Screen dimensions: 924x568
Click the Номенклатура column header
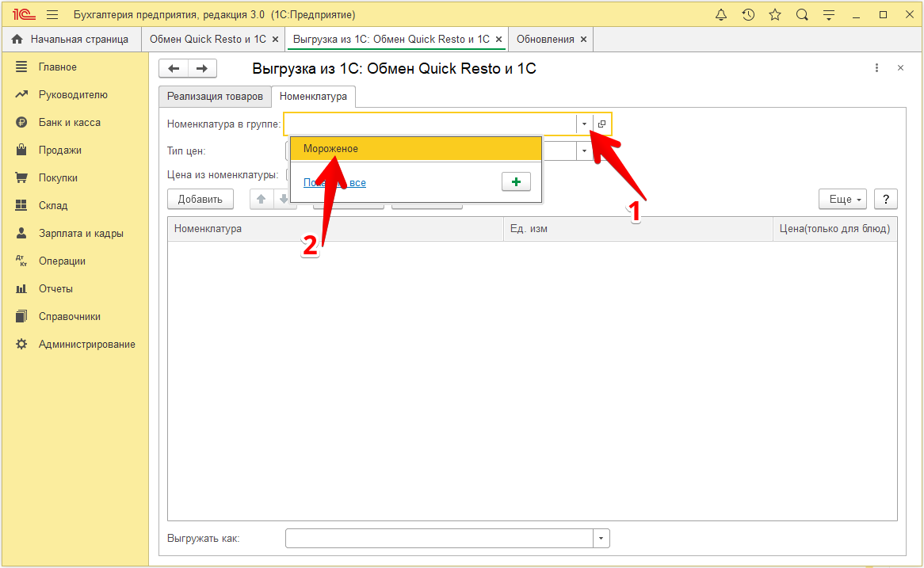pos(335,229)
